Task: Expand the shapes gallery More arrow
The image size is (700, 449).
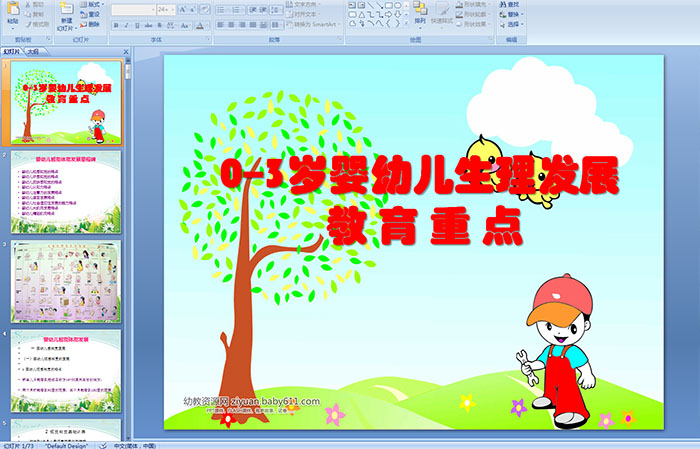Action: point(406,22)
